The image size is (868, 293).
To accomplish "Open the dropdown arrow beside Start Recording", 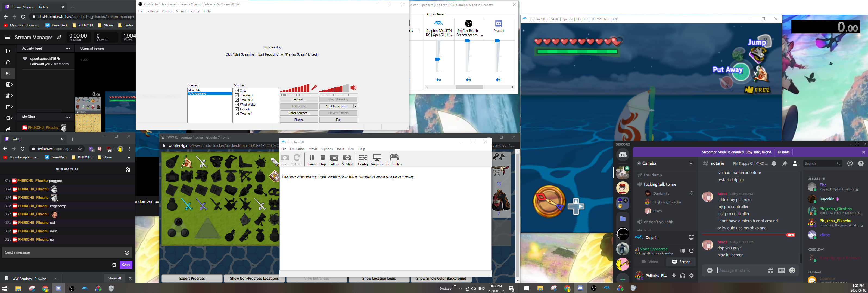I will [355, 106].
